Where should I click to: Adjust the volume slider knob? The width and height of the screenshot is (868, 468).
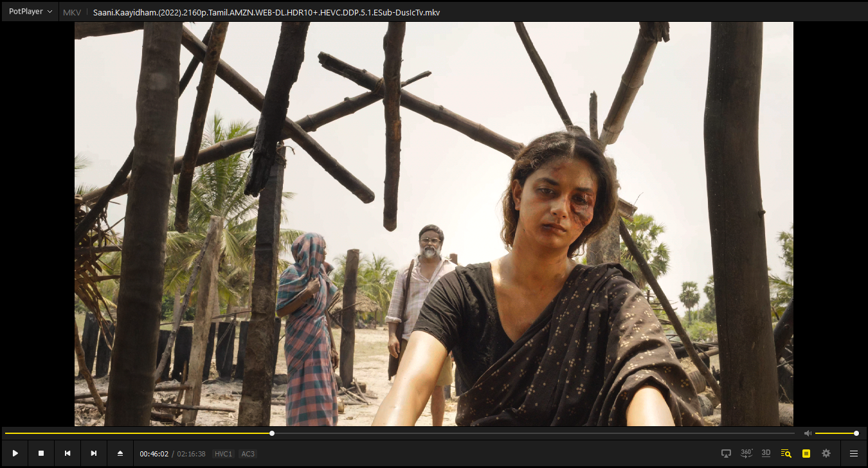[856, 433]
